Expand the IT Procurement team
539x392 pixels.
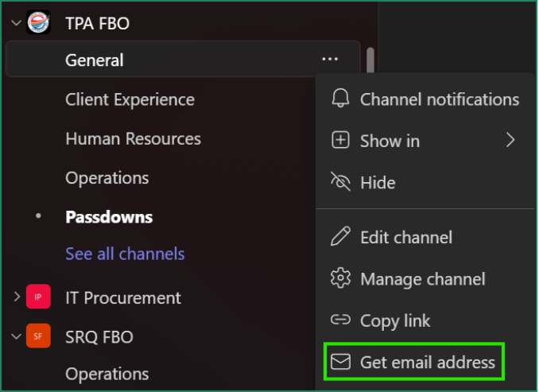tap(16, 297)
